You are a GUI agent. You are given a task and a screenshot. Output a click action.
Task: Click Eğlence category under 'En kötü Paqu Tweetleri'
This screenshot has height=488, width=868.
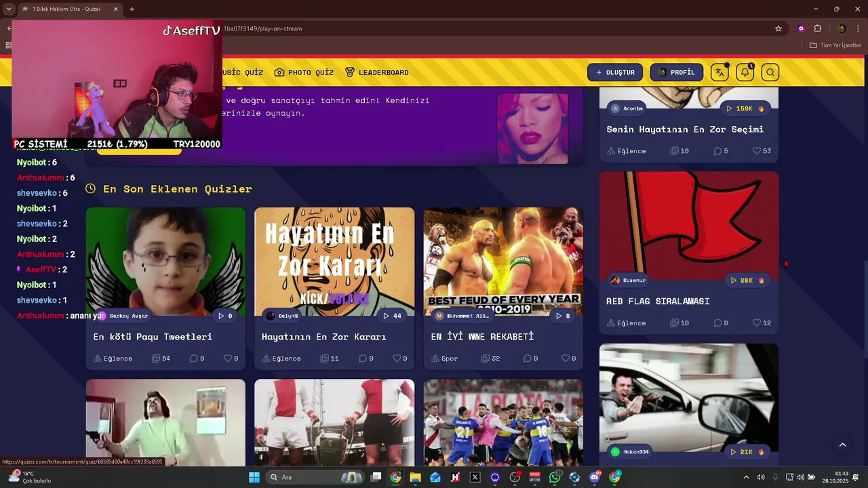(113, 359)
